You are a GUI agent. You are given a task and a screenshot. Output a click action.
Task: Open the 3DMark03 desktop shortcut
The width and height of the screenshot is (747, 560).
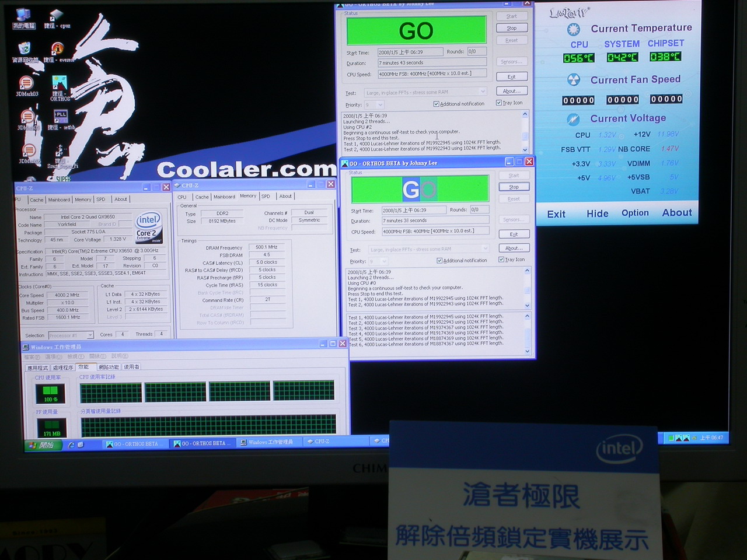click(x=26, y=86)
